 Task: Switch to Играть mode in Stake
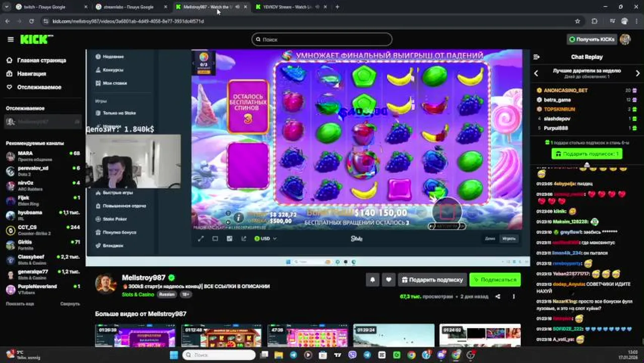[x=509, y=238]
